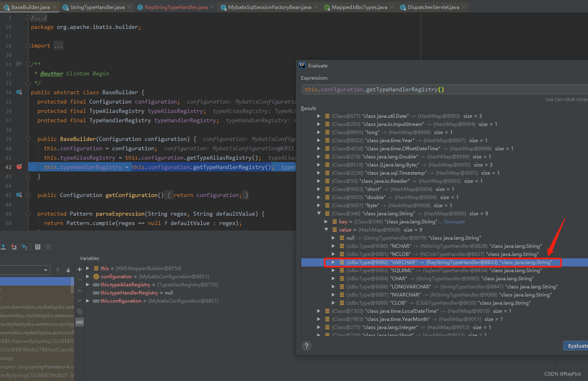Click the gutter usage icon on line 45
The width and height of the screenshot is (588, 381).
pyautogui.click(x=19, y=195)
